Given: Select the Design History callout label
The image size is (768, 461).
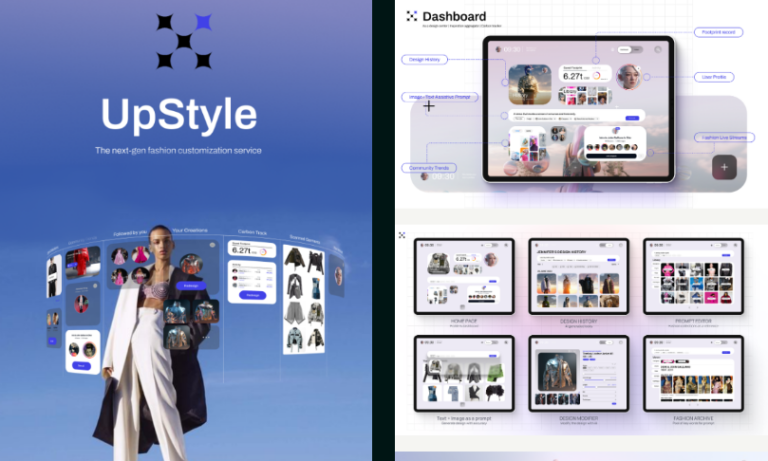Looking at the screenshot, I should click(424, 59).
